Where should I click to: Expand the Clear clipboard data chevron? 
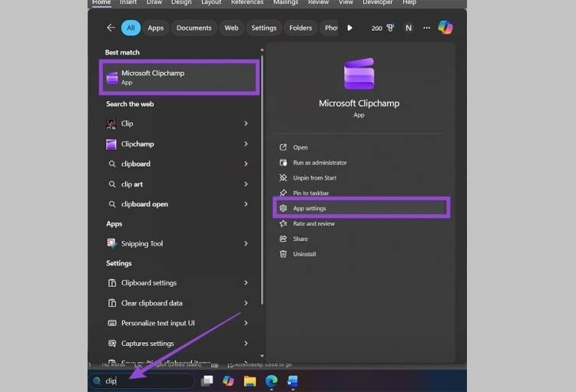click(x=246, y=303)
